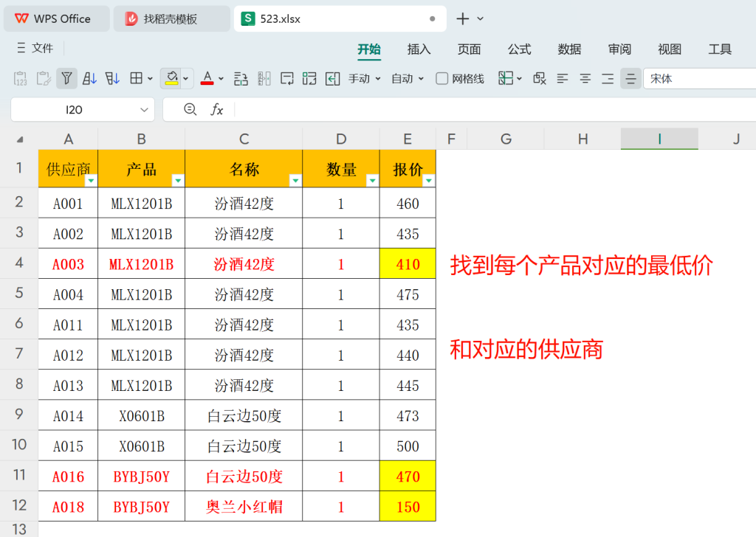Switch to the 审阅 ribbon tab

click(x=619, y=49)
